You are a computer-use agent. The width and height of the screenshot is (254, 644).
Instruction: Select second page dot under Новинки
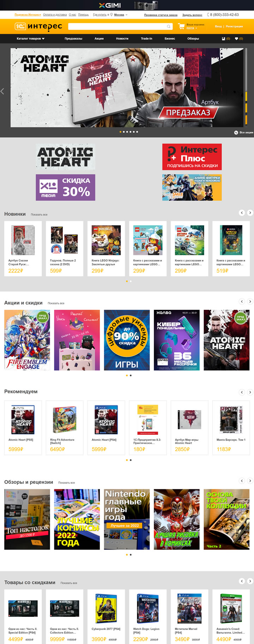131,281
